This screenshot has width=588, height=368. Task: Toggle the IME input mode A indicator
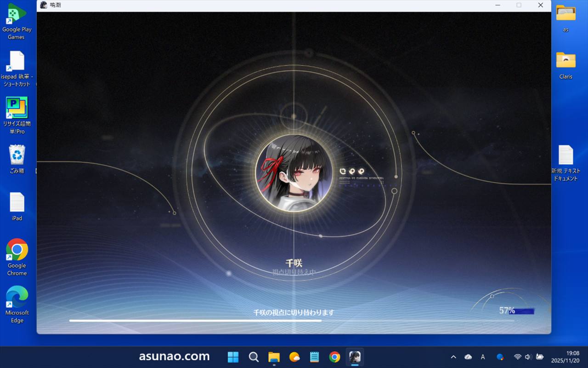[x=483, y=357]
